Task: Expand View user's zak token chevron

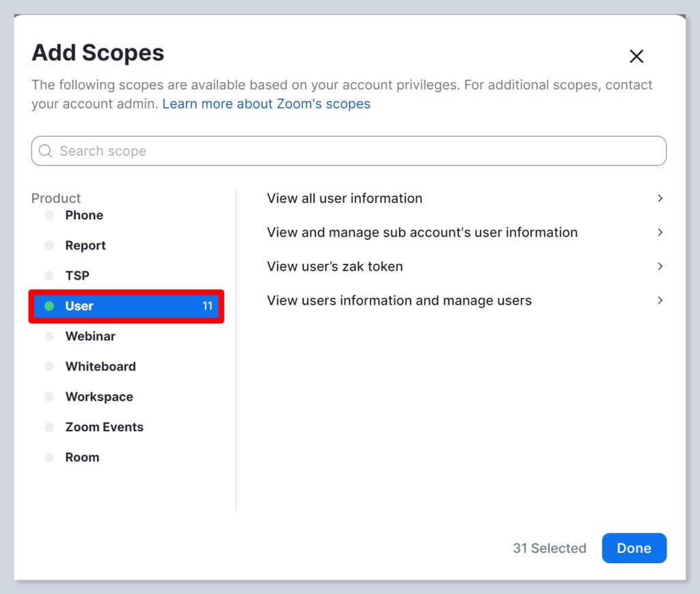Action: coord(660,267)
